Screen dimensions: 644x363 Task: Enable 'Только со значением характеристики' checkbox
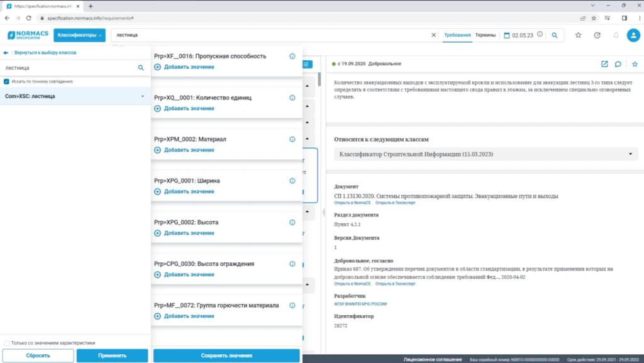pyautogui.click(x=6, y=343)
